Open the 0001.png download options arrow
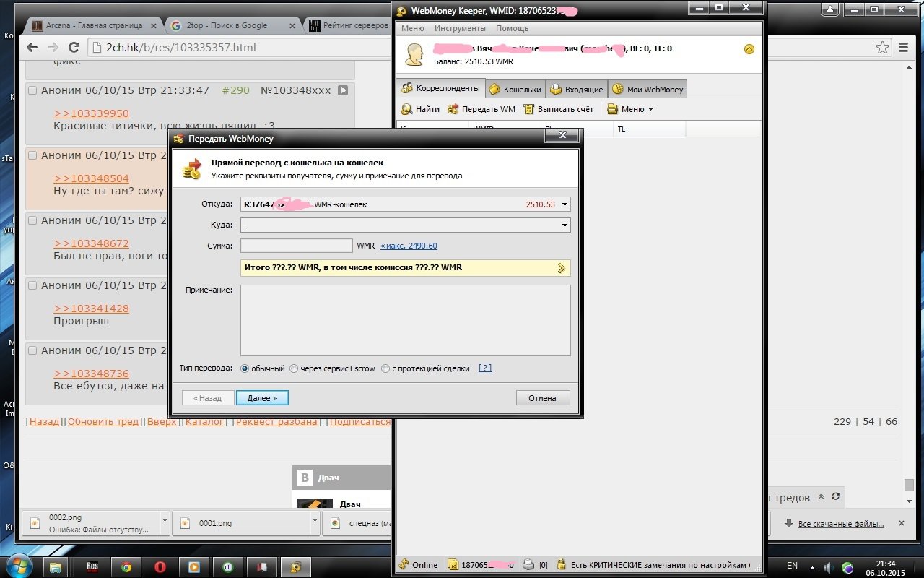Viewport: 924px width, 578px height. [315, 520]
